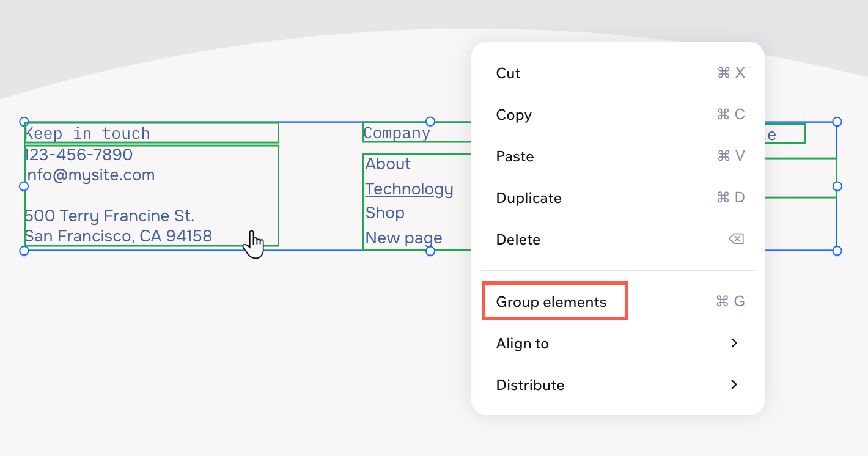Choose Duplicate from the context menu

[528, 197]
